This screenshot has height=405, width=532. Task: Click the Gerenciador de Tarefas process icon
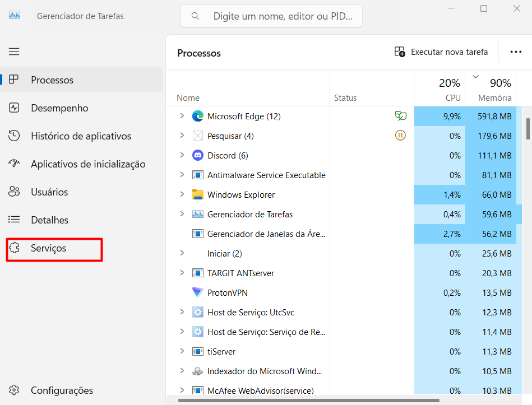[198, 214]
